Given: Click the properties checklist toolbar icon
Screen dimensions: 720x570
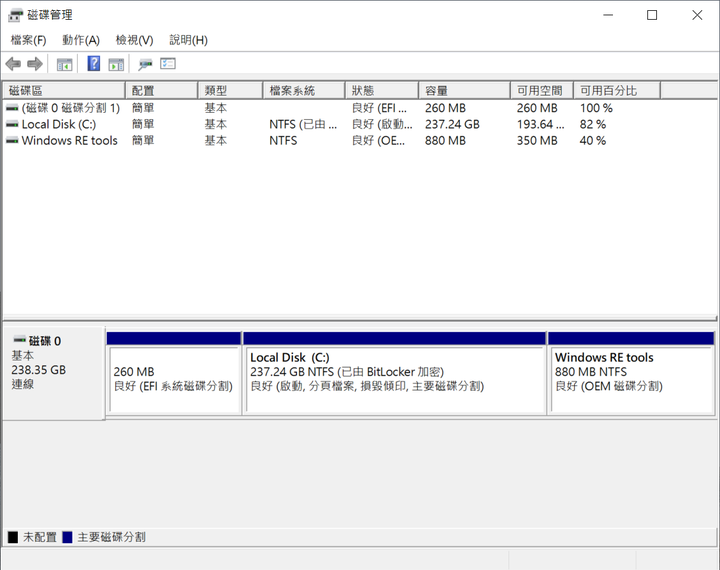Looking at the screenshot, I should pos(168,63).
